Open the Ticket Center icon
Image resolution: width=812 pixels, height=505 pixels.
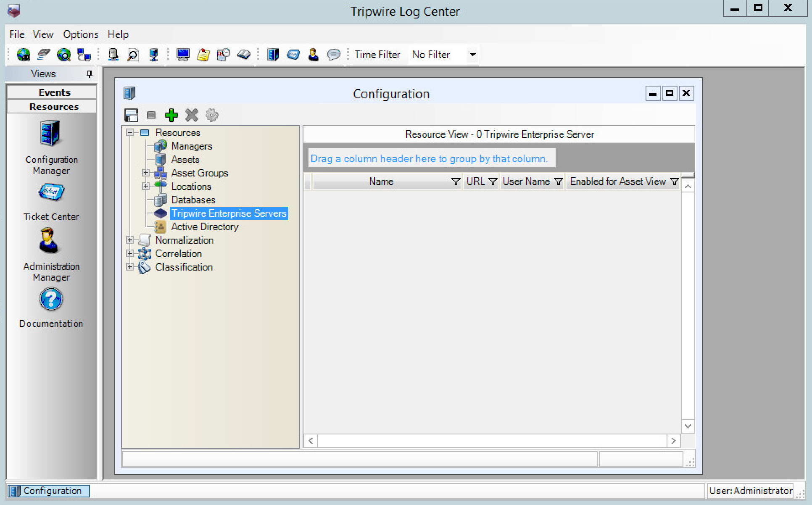click(x=51, y=193)
